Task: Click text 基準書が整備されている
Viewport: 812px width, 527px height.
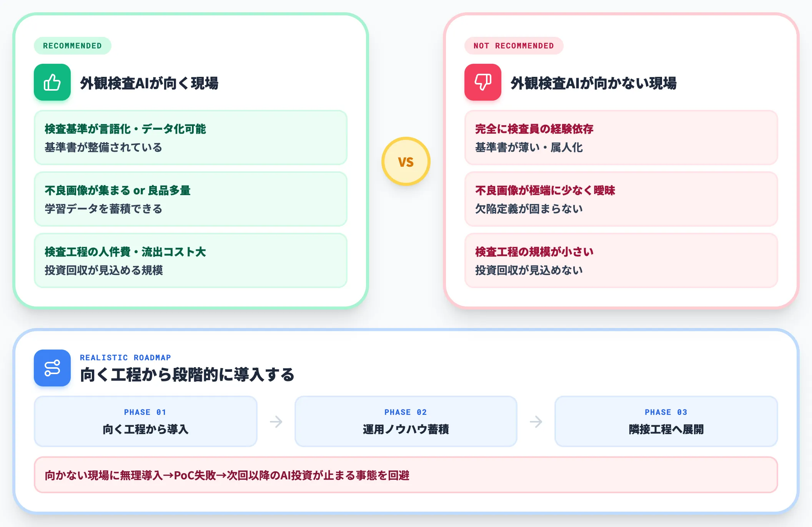Action: (103, 147)
